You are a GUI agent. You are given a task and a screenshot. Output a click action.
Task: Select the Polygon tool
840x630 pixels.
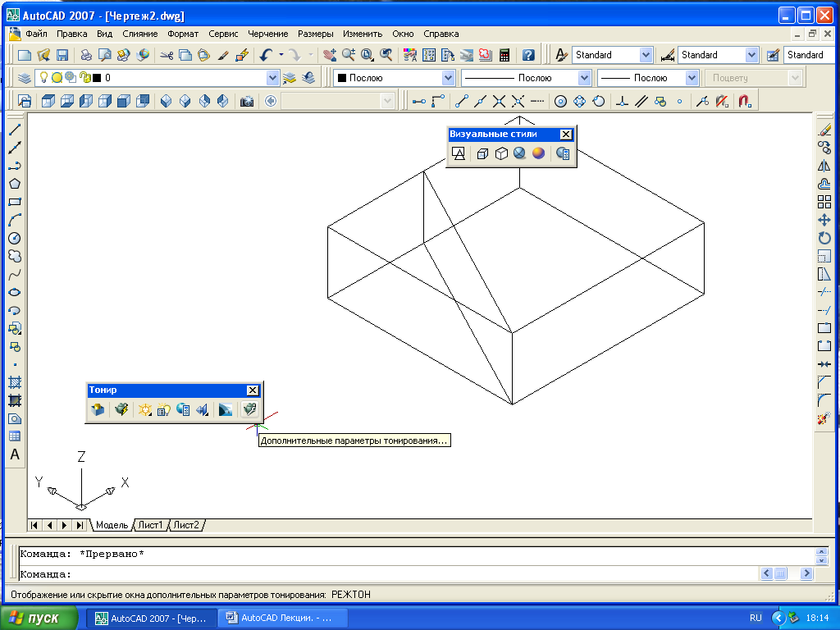(15, 184)
